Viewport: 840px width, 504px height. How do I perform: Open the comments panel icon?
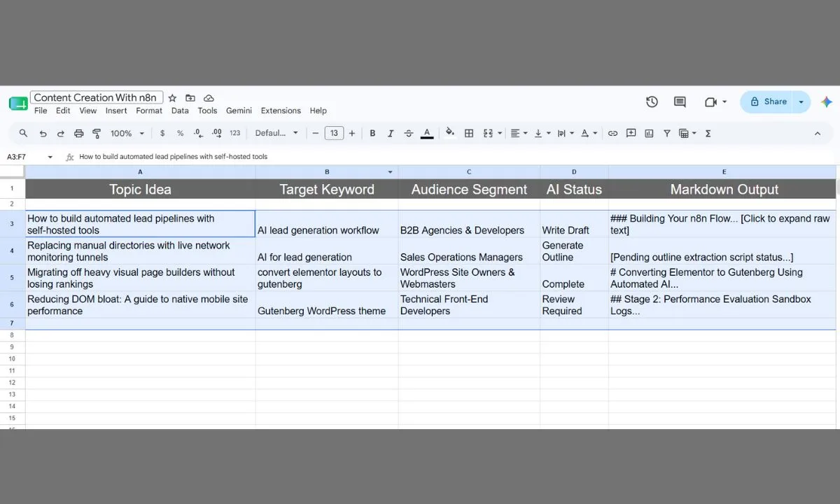coord(680,102)
